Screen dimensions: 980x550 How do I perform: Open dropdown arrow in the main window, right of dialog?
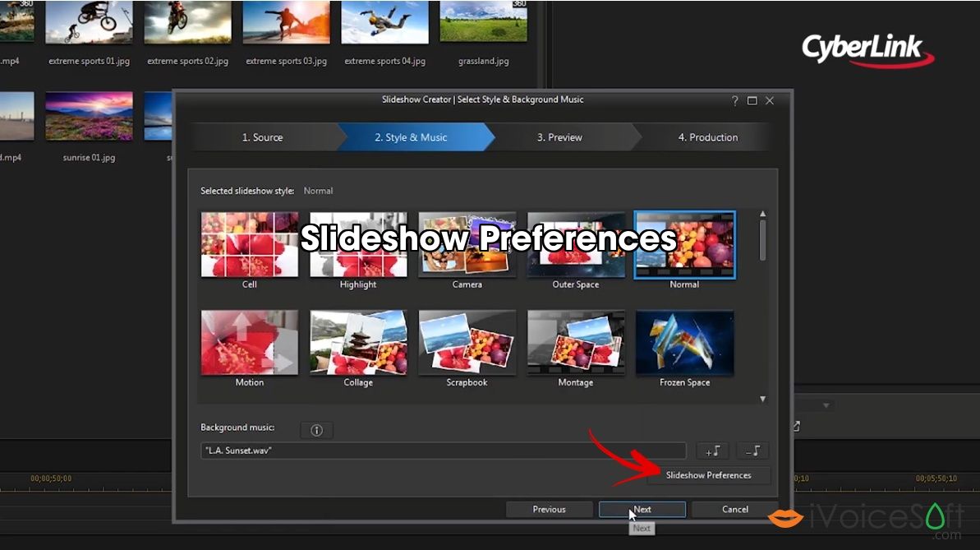tap(826, 405)
